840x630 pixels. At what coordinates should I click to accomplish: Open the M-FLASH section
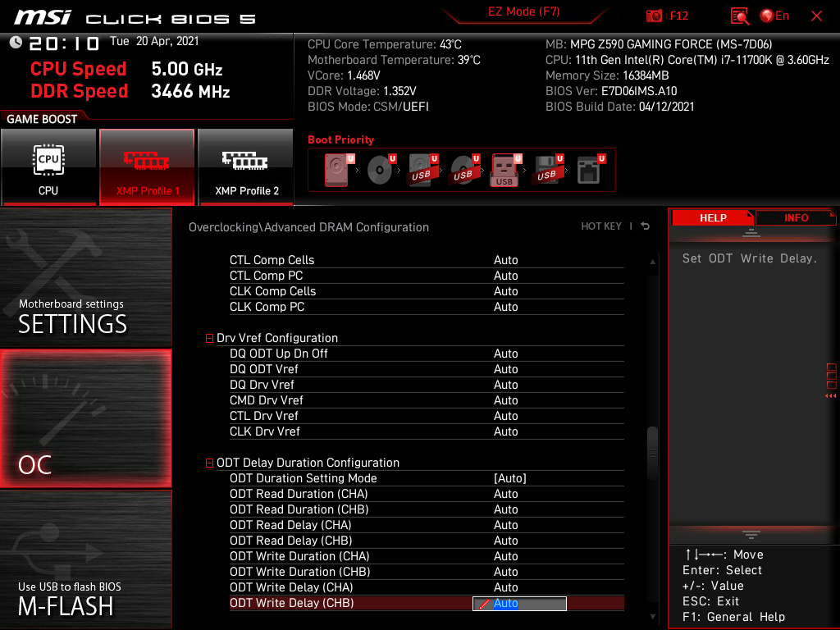point(85,559)
